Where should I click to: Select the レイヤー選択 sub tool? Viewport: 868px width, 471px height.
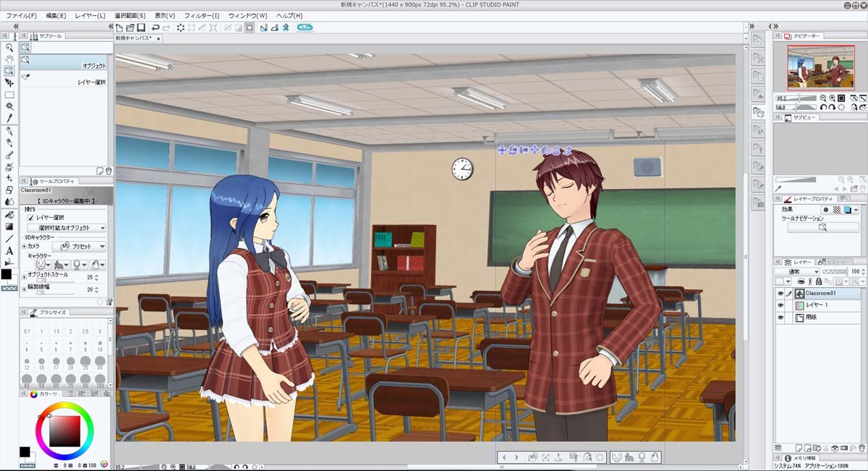coord(67,82)
